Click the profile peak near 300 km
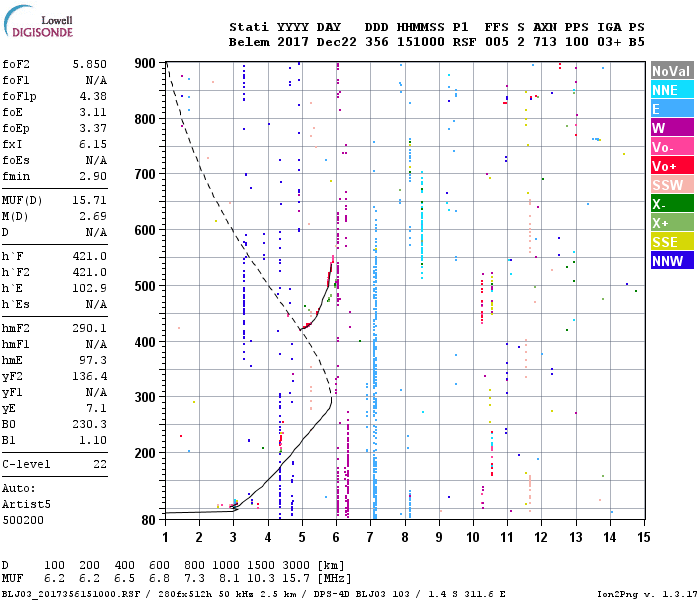Viewport: 700px width, 600px height. tap(331, 399)
